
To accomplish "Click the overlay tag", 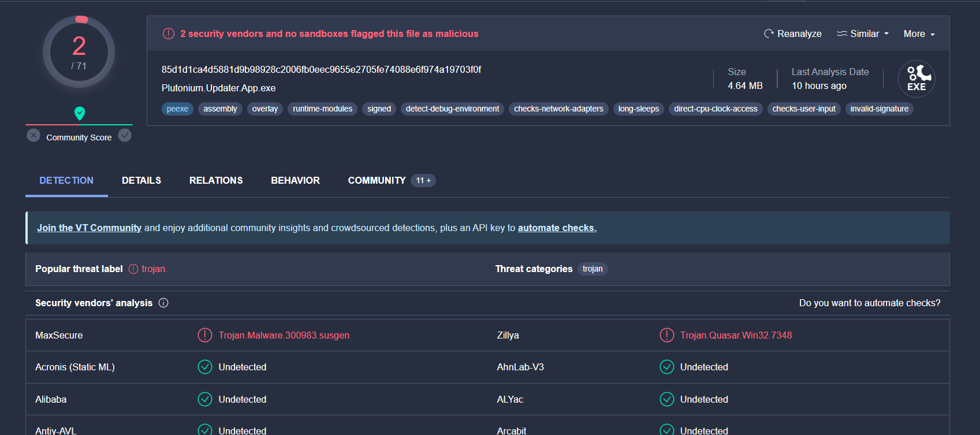I will coord(265,109).
